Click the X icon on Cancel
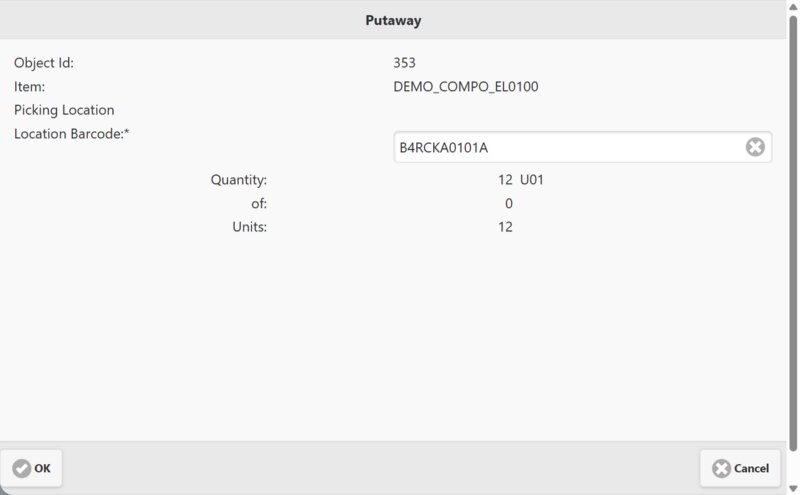 tap(721, 468)
